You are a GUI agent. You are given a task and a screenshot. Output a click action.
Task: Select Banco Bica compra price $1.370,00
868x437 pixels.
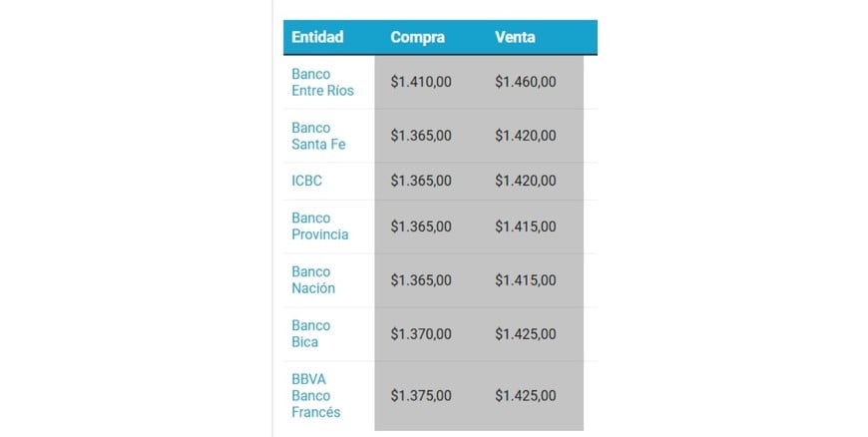click(421, 334)
